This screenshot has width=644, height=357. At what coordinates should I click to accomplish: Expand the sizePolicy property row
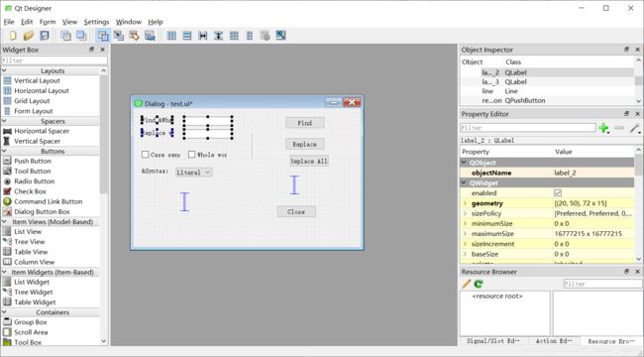point(465,213)
